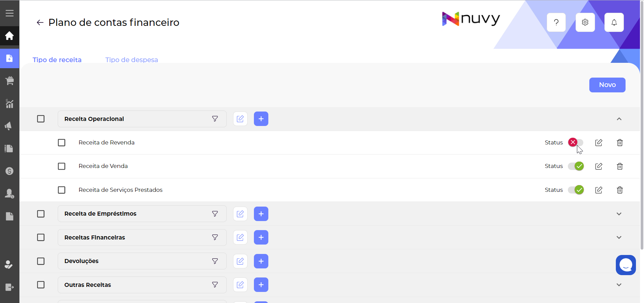Click the megaphone marketing icon
Screen dimensions: 644x303
point(9,126)
